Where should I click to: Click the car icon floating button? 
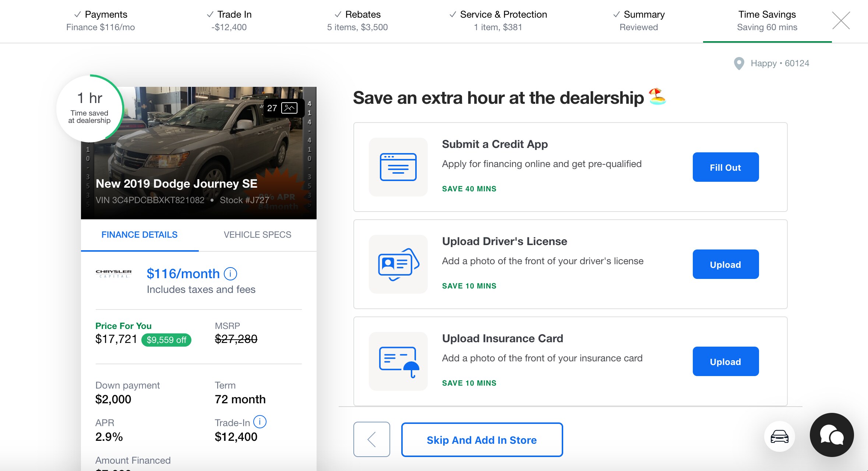tap(779, 436)
